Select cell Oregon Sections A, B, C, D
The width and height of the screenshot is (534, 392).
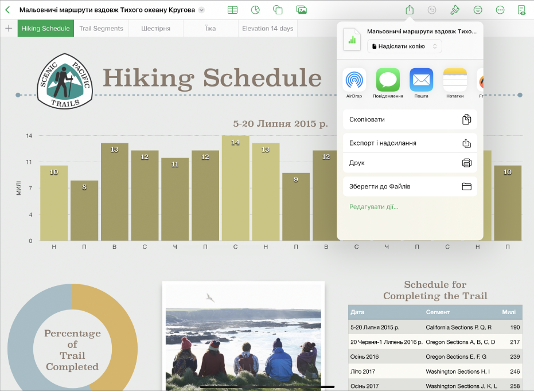point(460,342)
